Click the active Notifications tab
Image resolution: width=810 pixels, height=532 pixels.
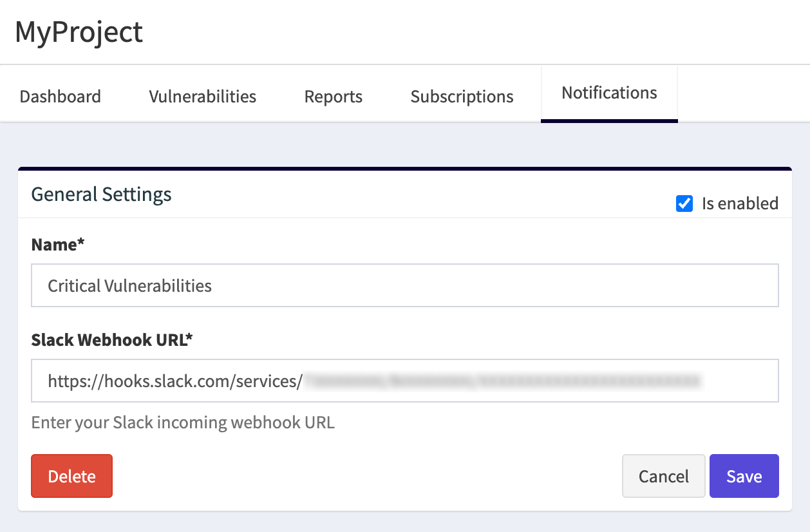tap(608, 93)
